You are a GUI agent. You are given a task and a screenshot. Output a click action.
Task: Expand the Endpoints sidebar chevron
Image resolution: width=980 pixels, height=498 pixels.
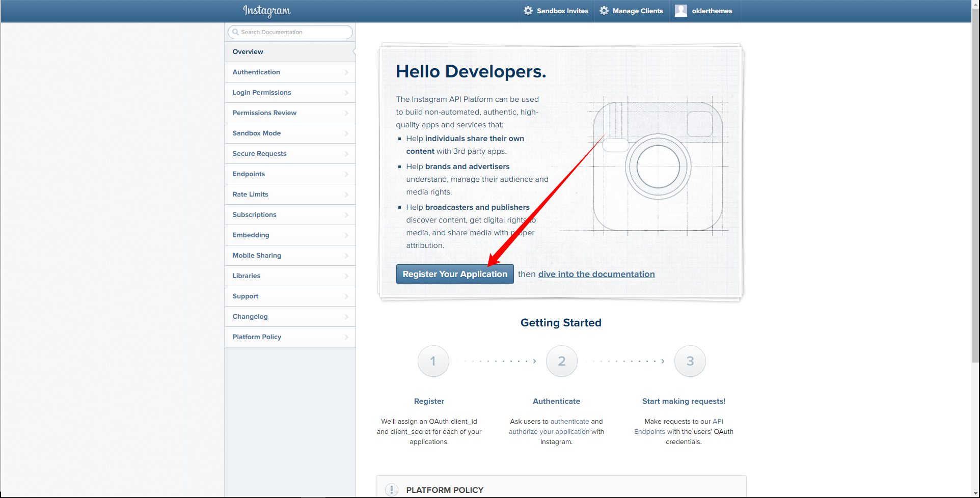[346, 174]
